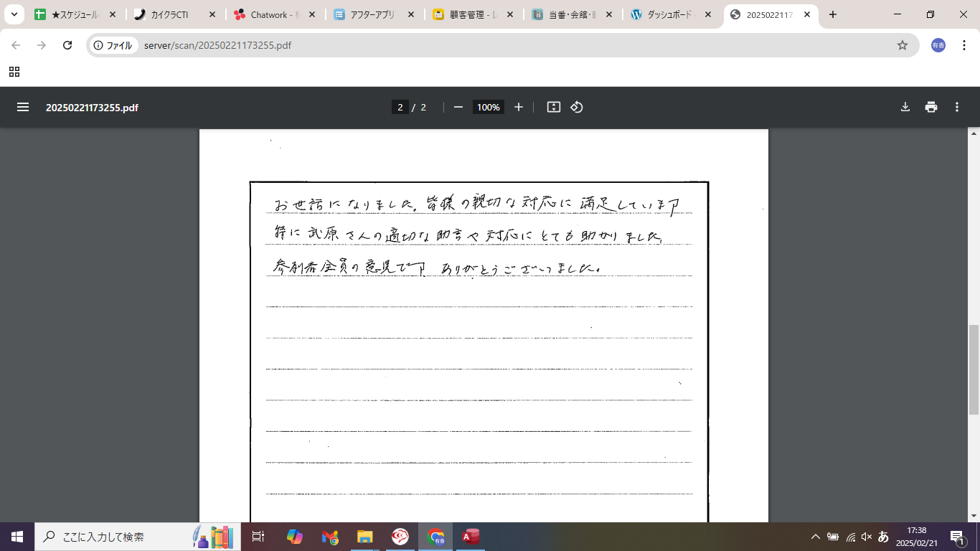
Task: Click the current page number field
Action: pos(400,107)
